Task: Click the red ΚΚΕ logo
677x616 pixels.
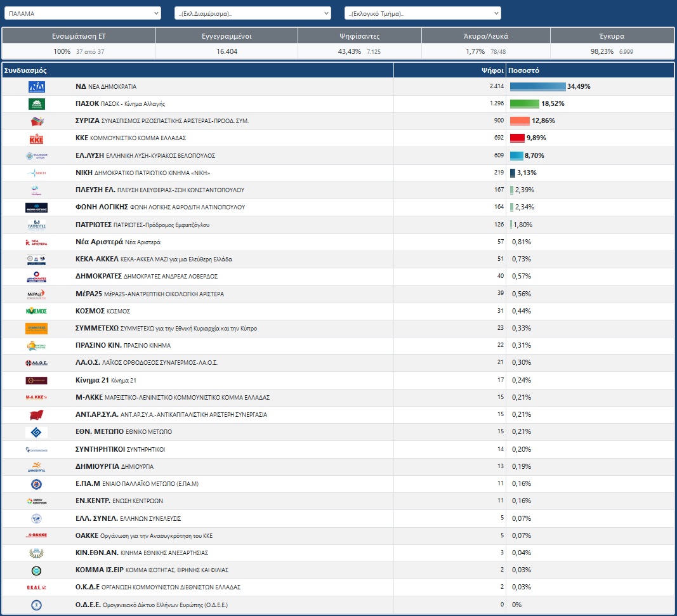Action: (37, 138)
